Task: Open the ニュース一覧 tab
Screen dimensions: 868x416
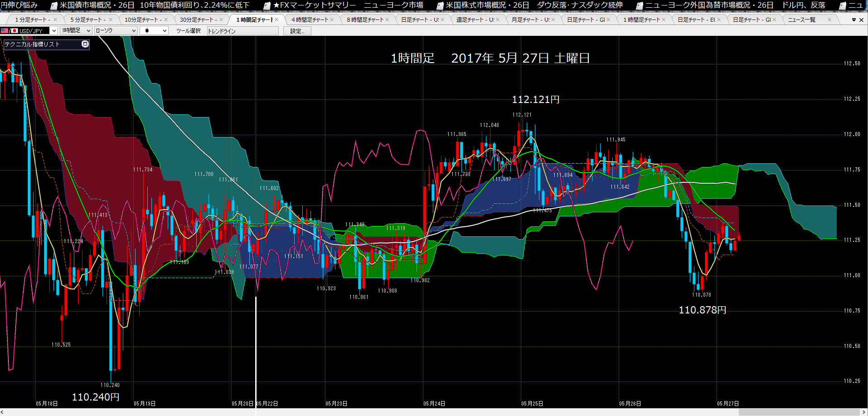Action: pos(801,20)
